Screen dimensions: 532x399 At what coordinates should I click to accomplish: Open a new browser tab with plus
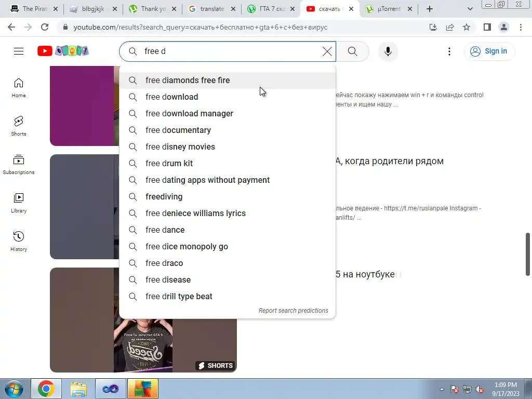click(430, 9)
